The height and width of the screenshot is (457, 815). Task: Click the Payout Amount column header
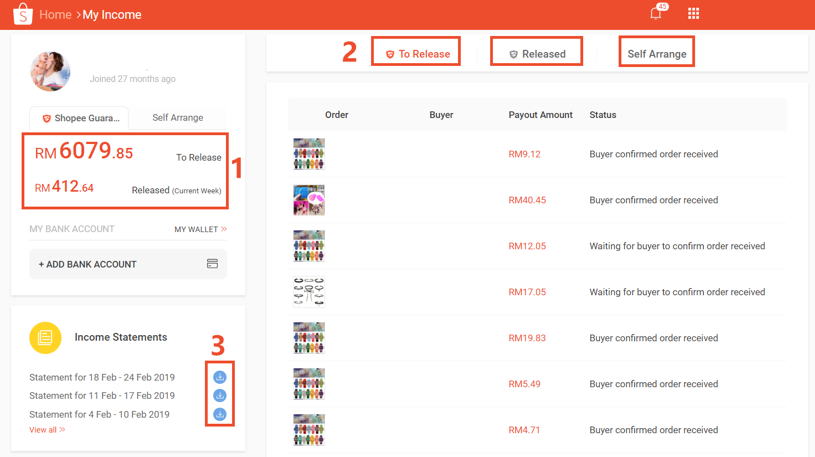pos(540,115)
